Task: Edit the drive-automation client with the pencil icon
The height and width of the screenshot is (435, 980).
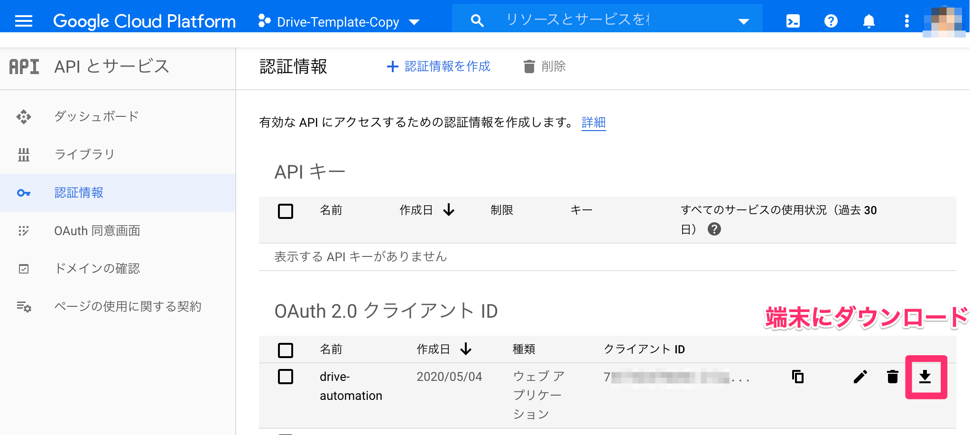Action: point(860,377)
